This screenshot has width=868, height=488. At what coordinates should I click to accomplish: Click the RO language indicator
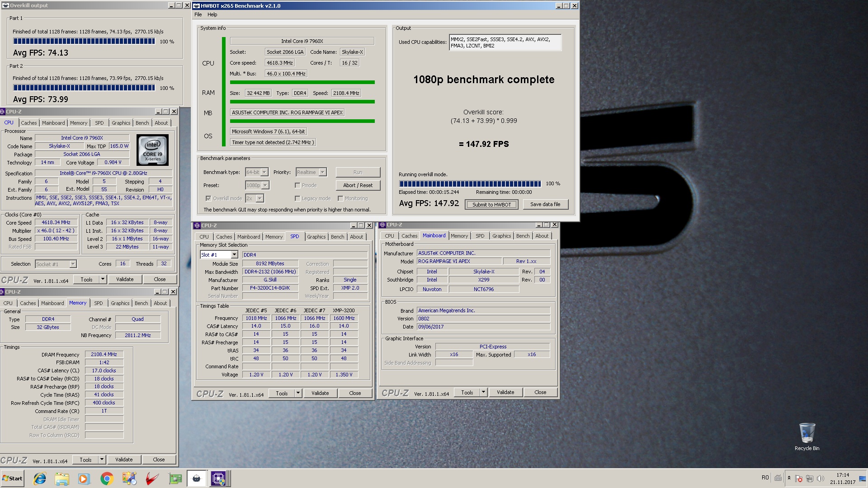[765, 478]
